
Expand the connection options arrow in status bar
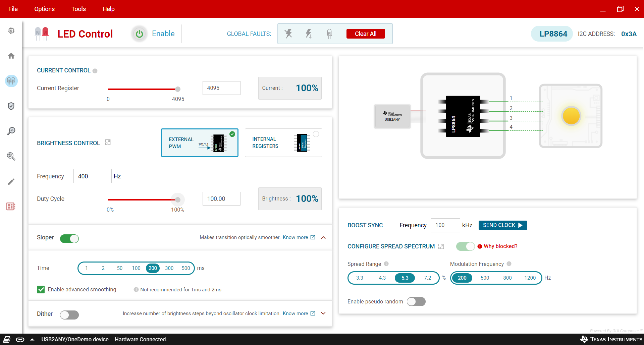coord(32,339)
